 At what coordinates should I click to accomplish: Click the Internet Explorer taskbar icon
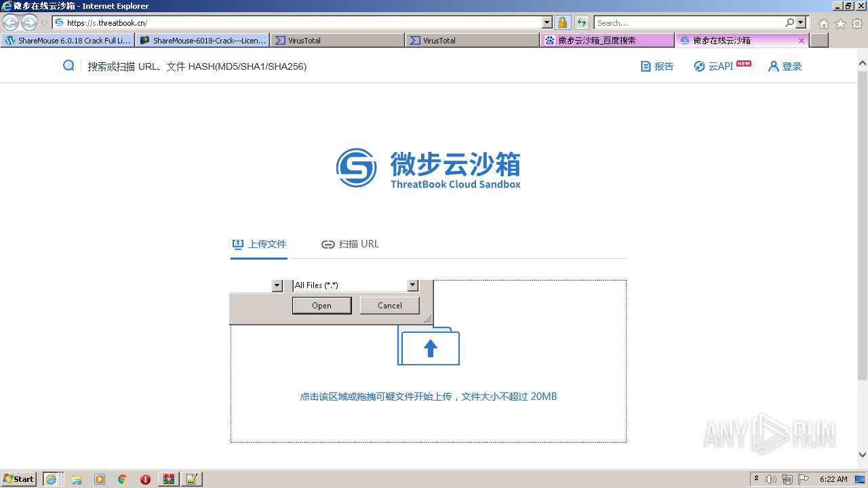tap(51, 479)
